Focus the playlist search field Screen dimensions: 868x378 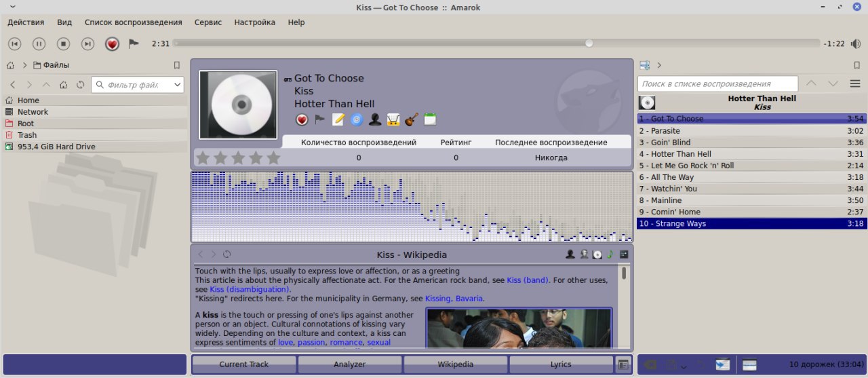(x=717, y=84)
